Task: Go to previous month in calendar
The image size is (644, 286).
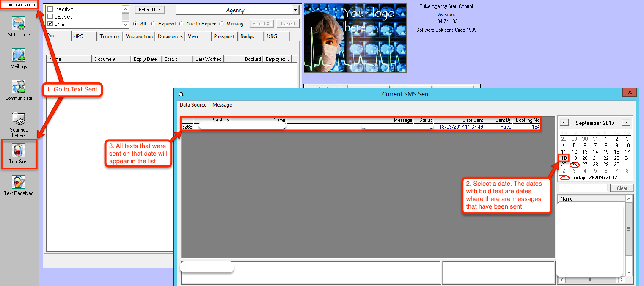Action: (x=564, y=123)
